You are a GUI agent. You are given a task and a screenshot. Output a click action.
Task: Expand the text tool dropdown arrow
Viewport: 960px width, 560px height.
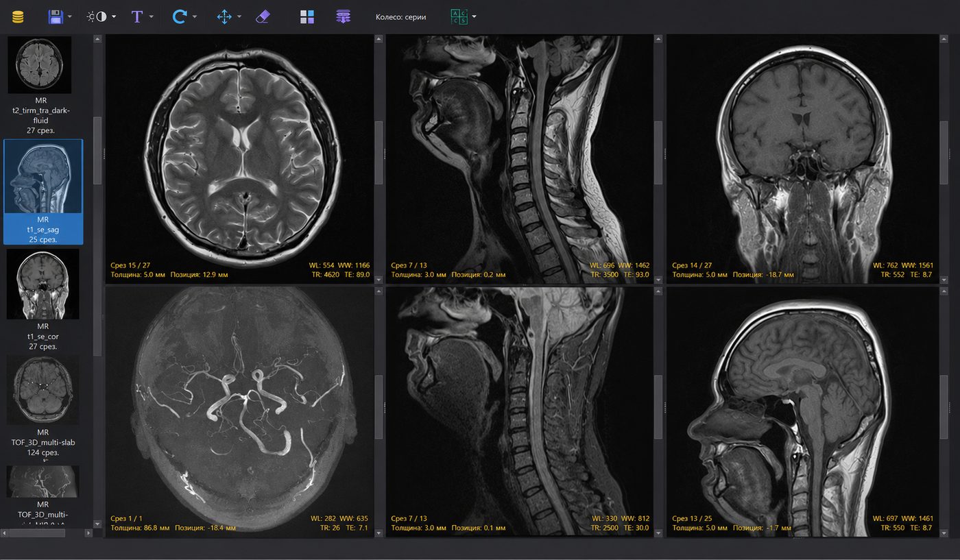151,17
